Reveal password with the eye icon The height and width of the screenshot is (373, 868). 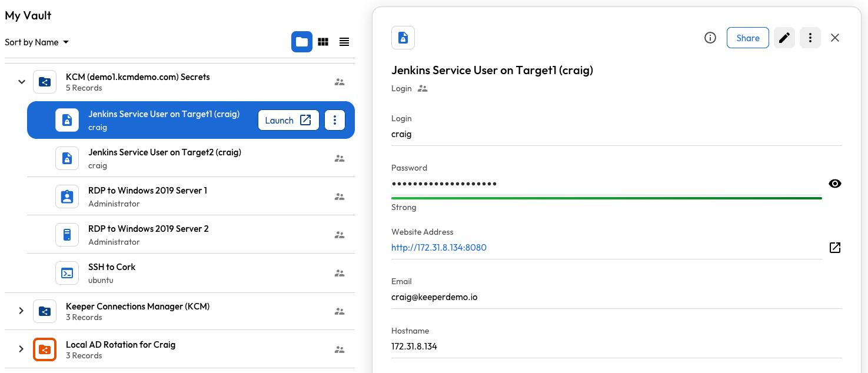(x=834, y=184)
